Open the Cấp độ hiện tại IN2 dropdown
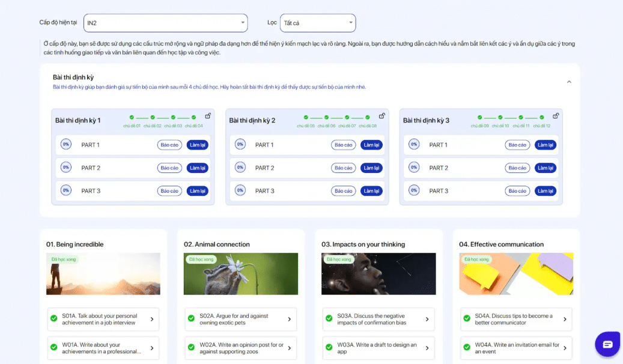Screen dimensions: 623x364 tap(165, 23)
